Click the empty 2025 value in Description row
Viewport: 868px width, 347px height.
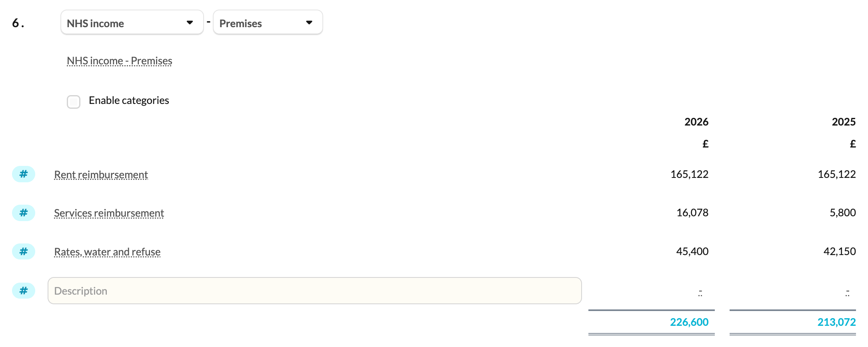coord(848,293)
